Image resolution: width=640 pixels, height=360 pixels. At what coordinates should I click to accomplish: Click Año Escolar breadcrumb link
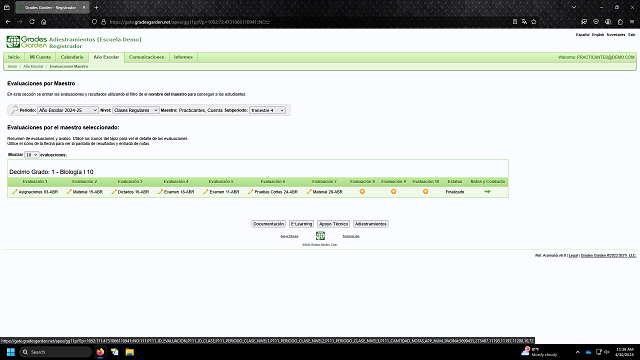[x=33, y=66]
